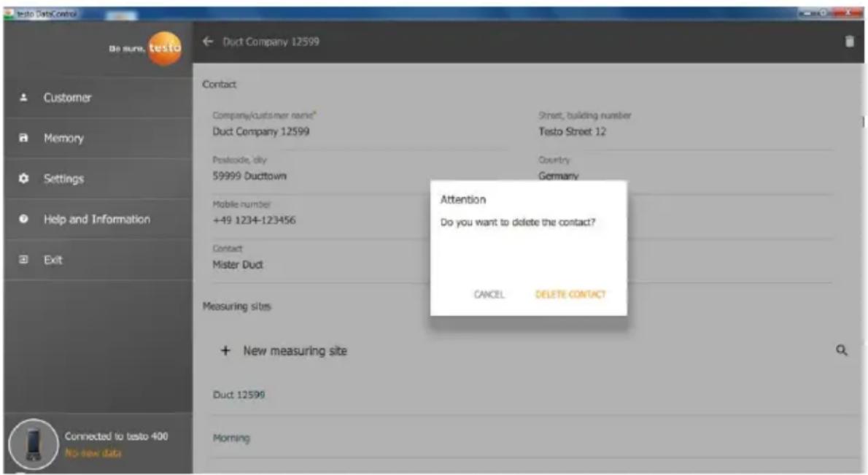Click the testo 400 device image
This screenshot has height=475, width=868.
pyautogui.click(x=34, y=444)
